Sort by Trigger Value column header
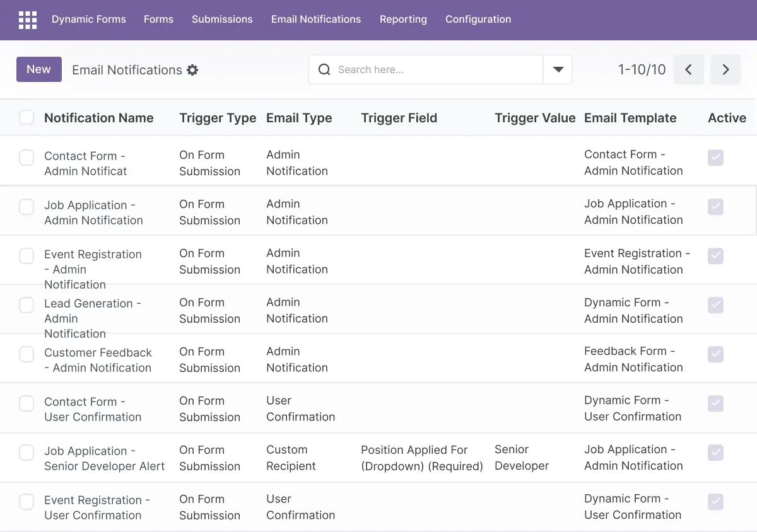 pos(535,118)
